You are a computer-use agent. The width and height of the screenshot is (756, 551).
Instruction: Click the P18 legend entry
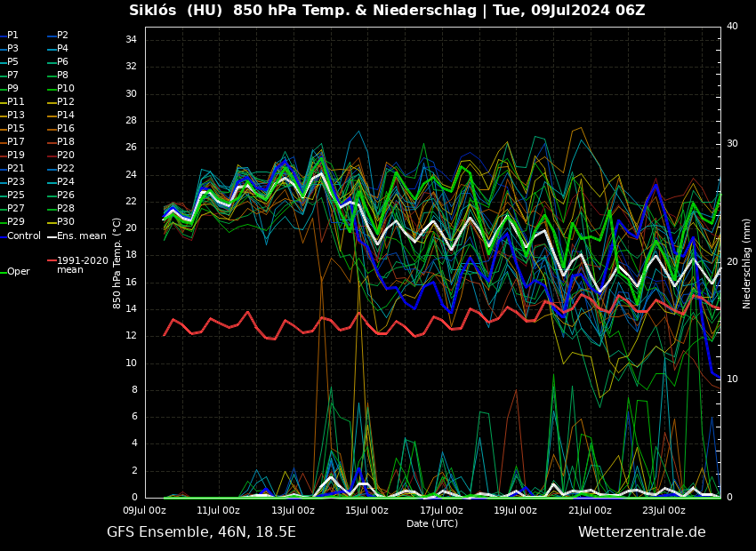pos(65,142)
